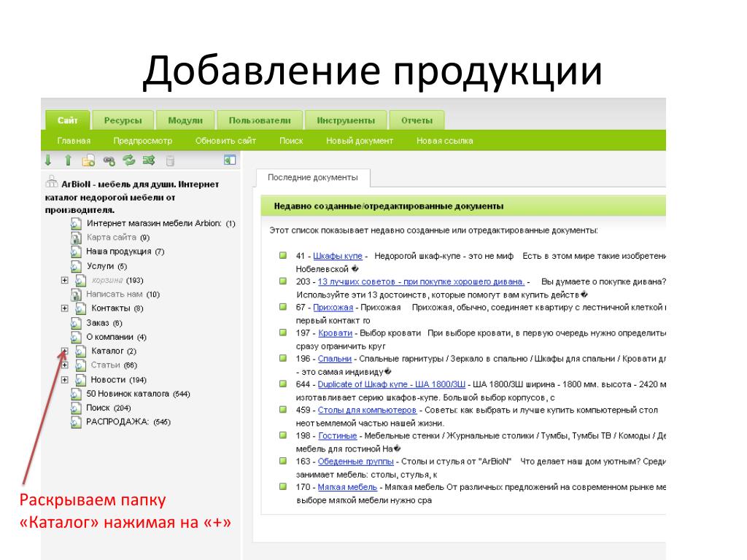Open the Отчеты tab
This screenshot has width=747, height=560.
click(x=417, y=120)
